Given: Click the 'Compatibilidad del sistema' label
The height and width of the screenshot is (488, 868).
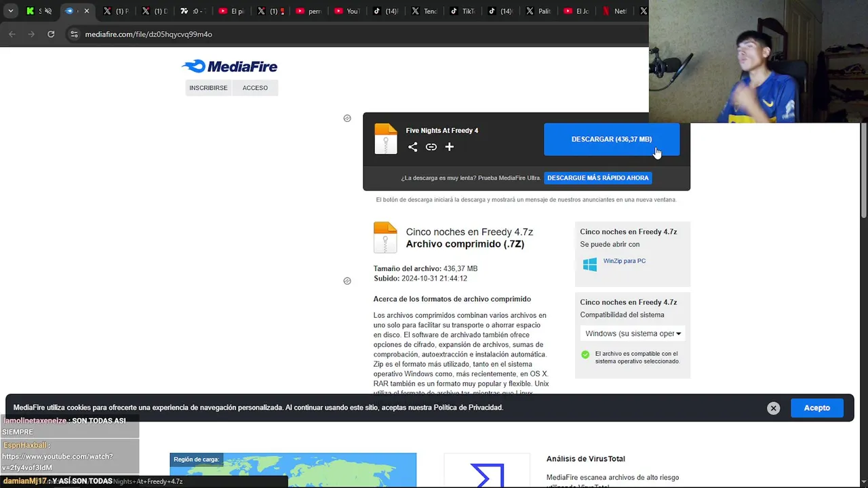Looking at the screenshot, I should pyautogui.click(x=622, y=315).
